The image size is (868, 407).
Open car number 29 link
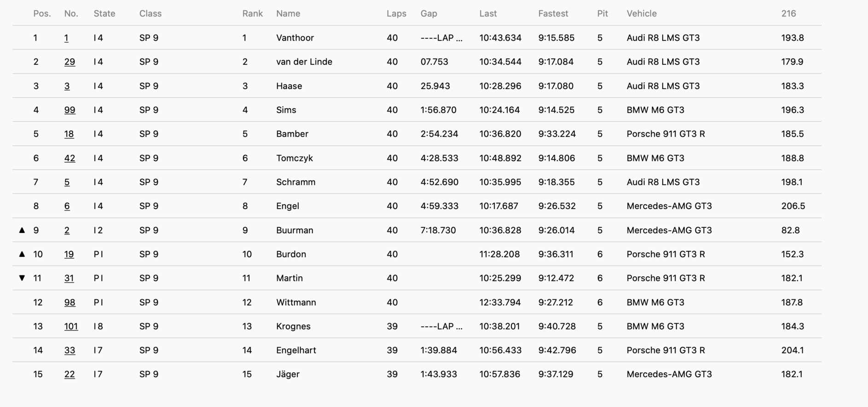69,62
